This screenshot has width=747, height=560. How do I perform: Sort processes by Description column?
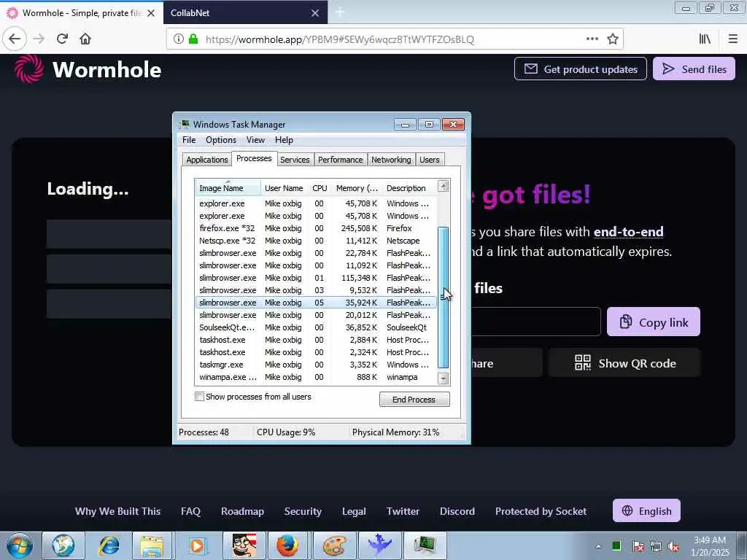tap(409, 188)
